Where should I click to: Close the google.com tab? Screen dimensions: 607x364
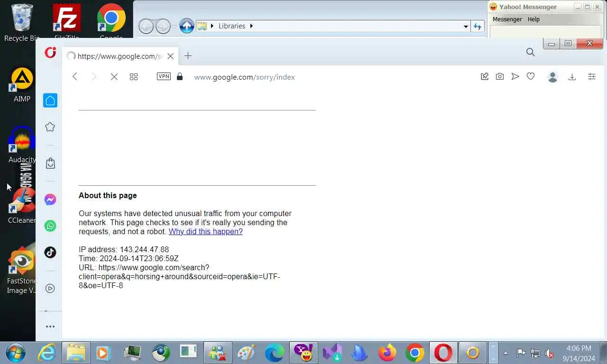[x=170, y=56]
